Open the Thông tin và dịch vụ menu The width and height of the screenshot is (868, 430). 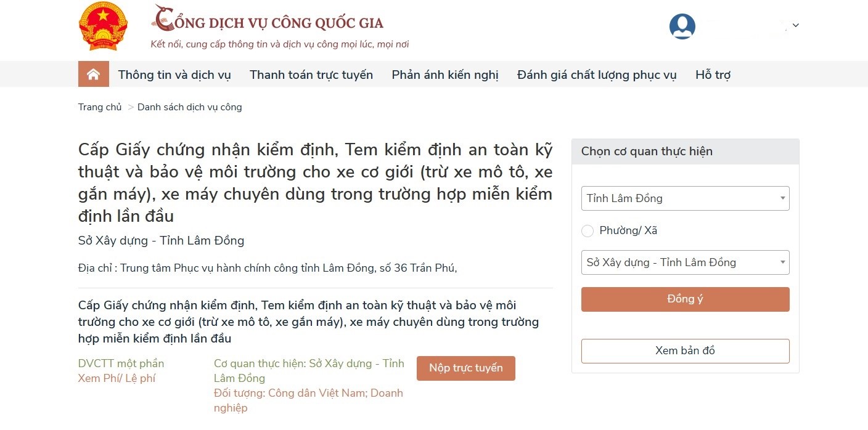(x=174, y=75)
